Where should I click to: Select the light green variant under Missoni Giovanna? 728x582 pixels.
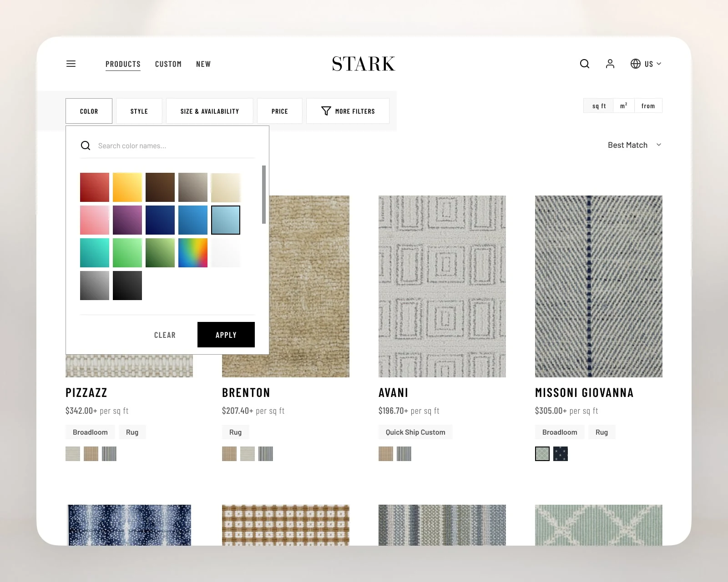pos(542,454)
